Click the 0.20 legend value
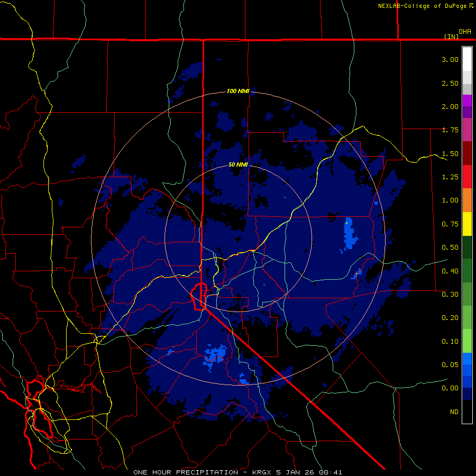 coord(450,318)
